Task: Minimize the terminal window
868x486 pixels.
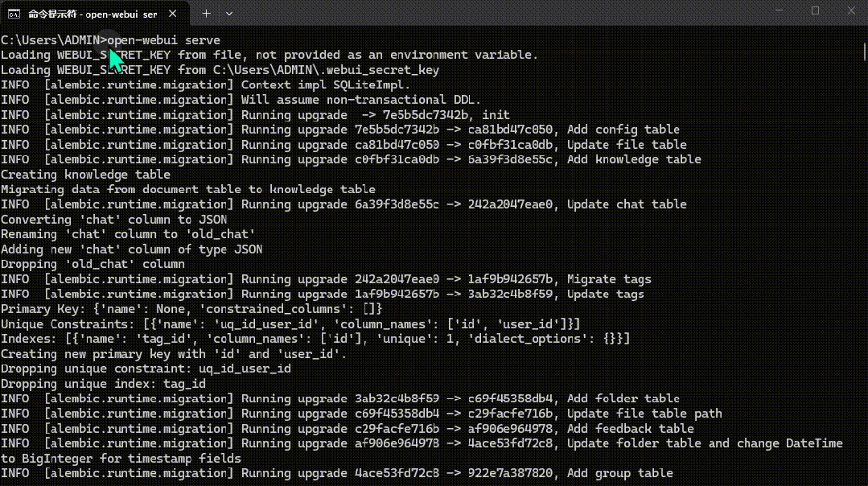Action: coord(777,10)
